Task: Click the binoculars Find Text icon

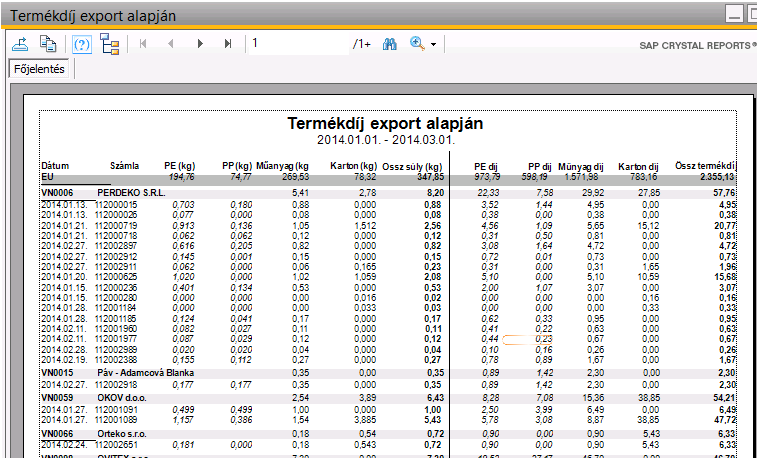Action: (390, 44)
